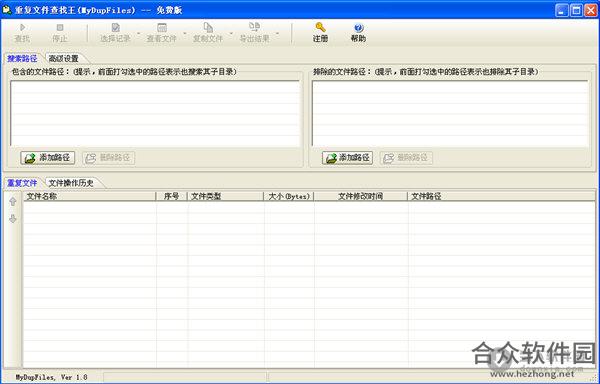
Task: Click the move-up arrow beside results list
Action: pos(13,202)
